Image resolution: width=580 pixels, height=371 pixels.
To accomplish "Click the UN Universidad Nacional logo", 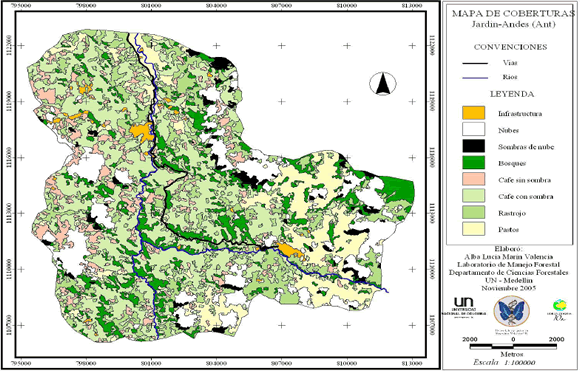I will coord(464,308).
